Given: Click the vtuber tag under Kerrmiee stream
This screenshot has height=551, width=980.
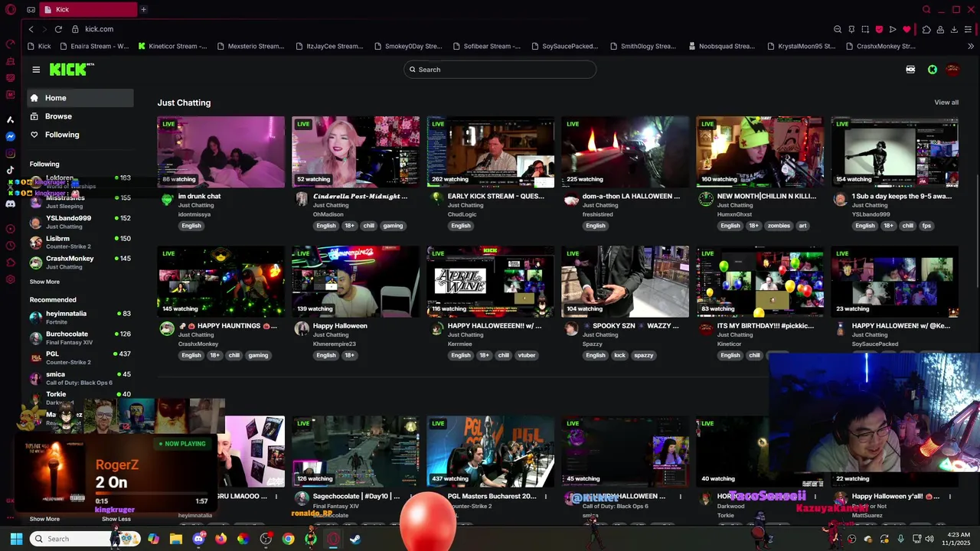Looking at the screenshot, I should [527, 355].
